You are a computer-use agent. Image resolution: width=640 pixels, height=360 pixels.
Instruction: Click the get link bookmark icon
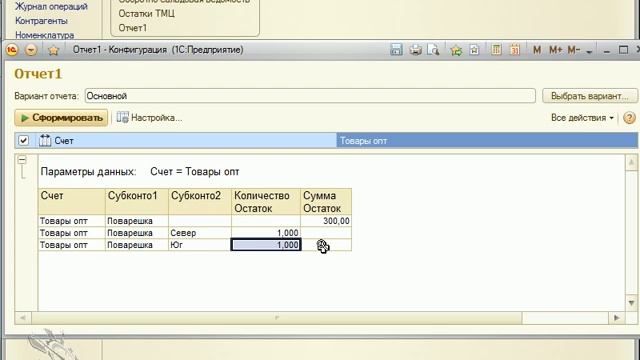click(474, 50)
